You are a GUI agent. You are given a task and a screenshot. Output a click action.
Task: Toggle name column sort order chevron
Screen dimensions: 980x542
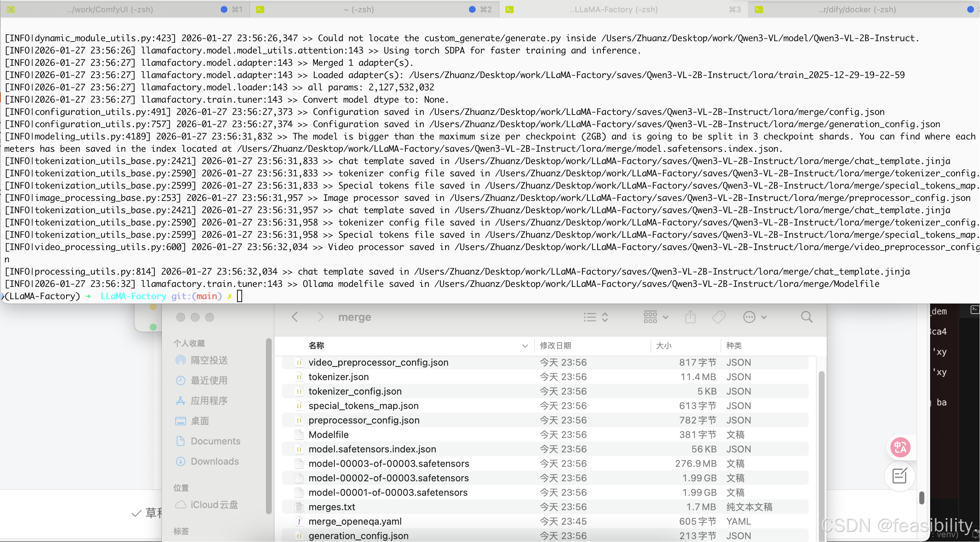click(525, 346)
